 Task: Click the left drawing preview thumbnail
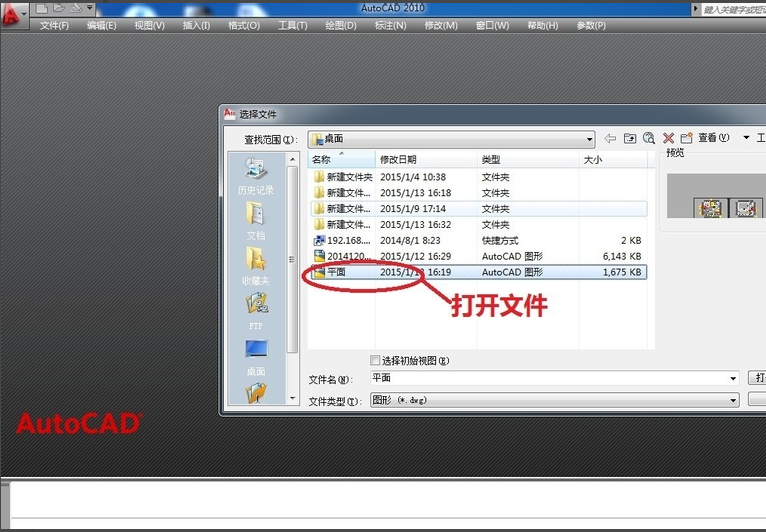click(710, 208)
